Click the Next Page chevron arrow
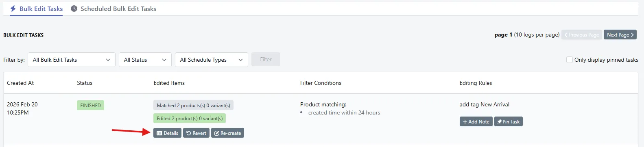Screen dimensions: 644x147 pyautogui.click(x=632, y=35)
